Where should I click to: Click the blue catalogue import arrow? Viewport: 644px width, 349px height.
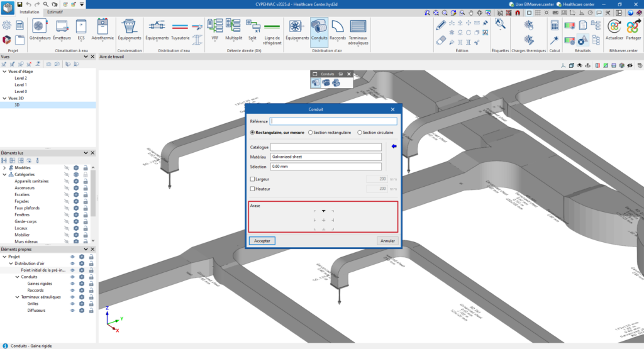[394, 147]
